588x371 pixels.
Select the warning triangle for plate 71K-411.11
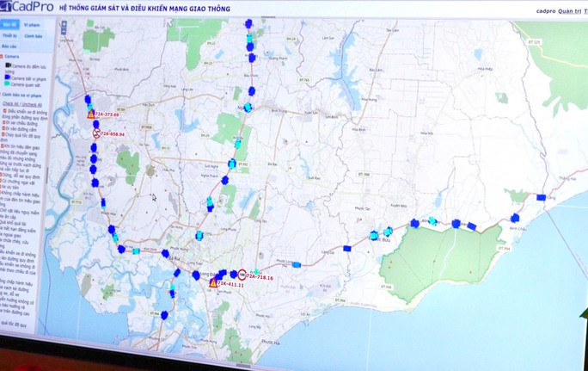[x=213, y=282]
